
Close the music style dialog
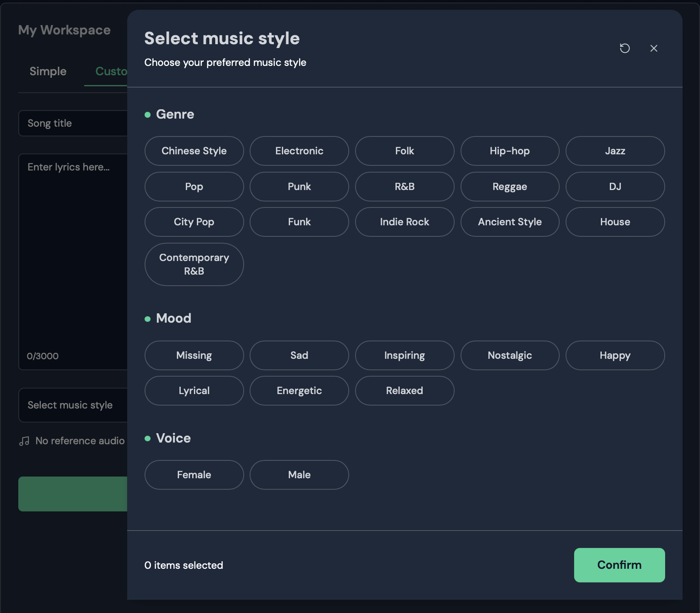[654, 48]
